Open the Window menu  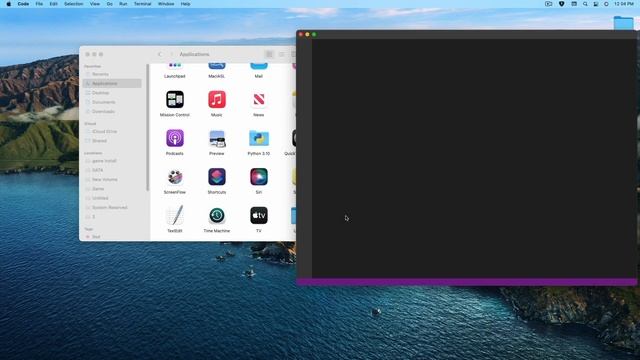tap(166, 4)
